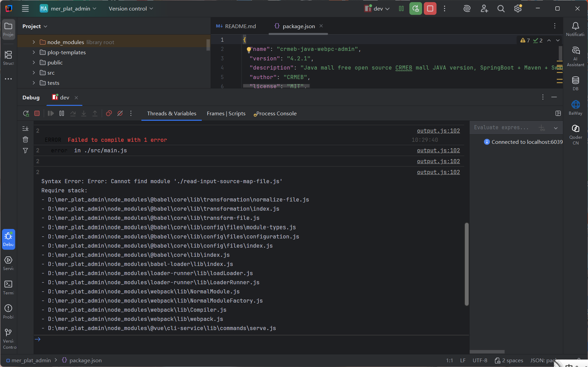
Task: Expand the tests folder
Action: [x=34, y=83]
